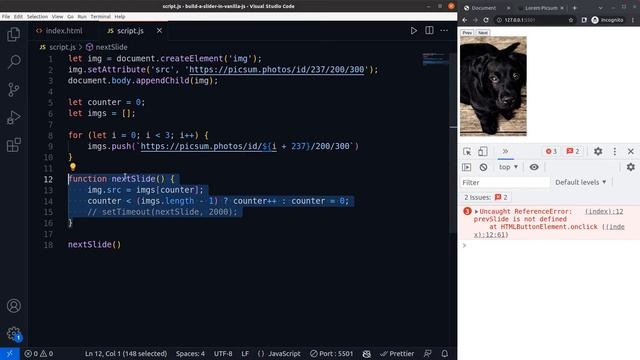640x360 pixels.
Task: Click the '2 Issues' link in console
Action: 486,197
